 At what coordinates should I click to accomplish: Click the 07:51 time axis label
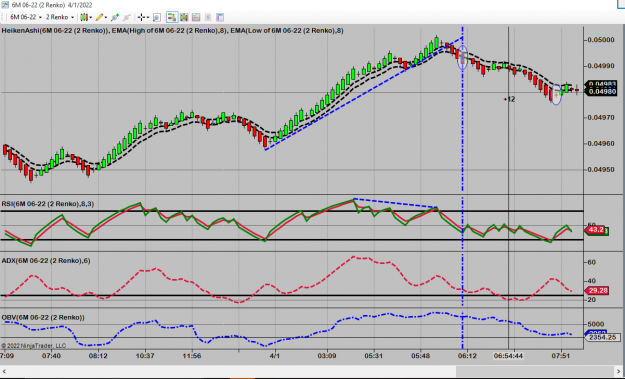[x=561, y=356]
